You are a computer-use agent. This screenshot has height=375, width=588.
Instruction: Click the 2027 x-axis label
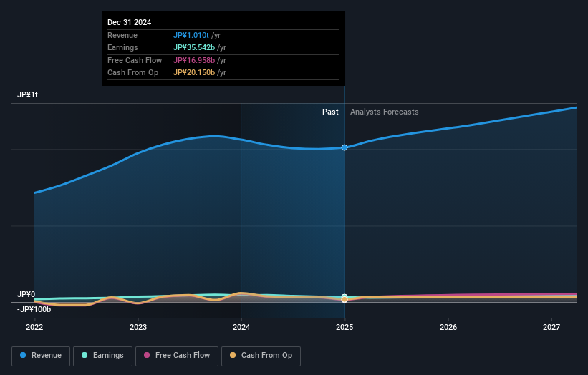click(551, 327)
